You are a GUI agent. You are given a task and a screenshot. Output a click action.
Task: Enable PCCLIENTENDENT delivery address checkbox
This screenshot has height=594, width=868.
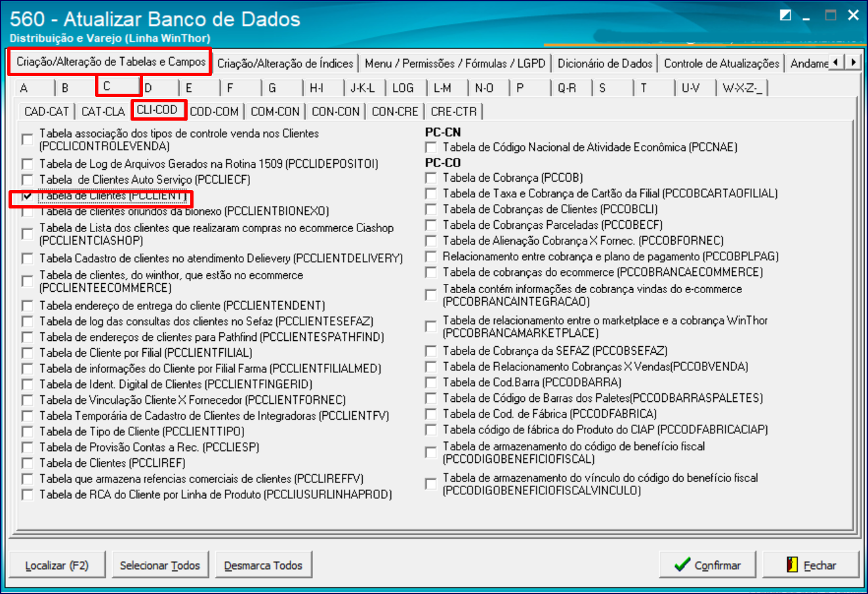28,306
